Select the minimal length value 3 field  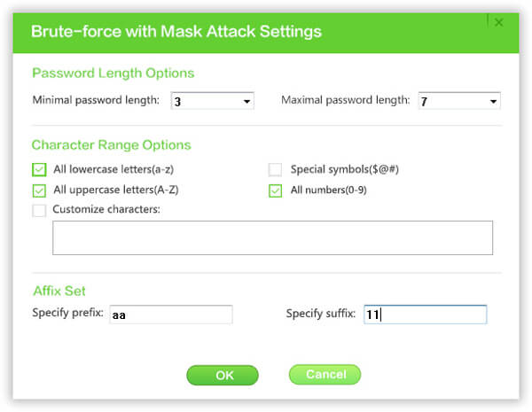point(213,101)
